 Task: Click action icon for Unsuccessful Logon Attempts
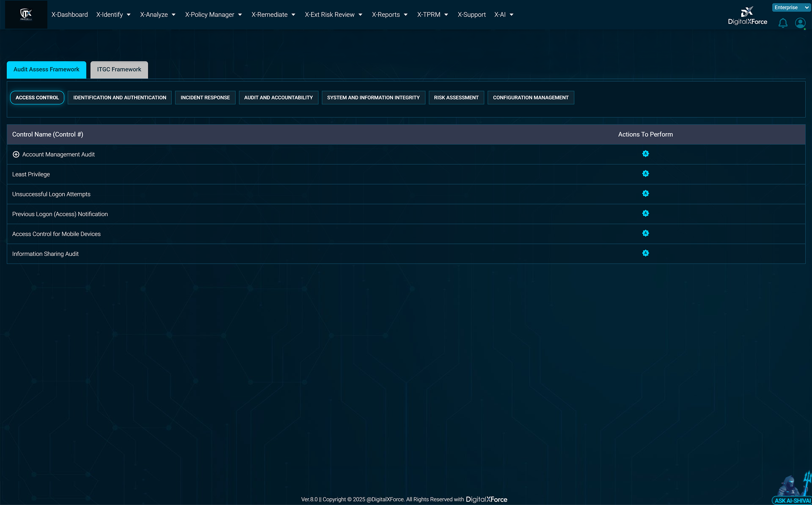(645, 193)
